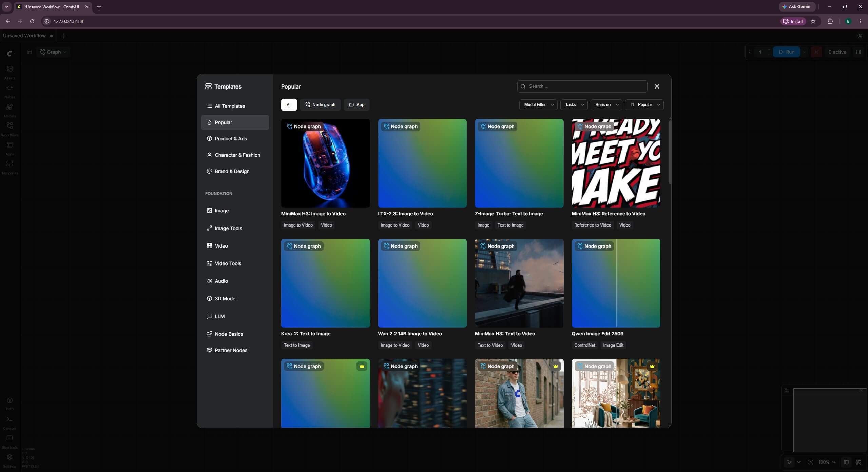Screen dimensions: 868x472
Task: Open Character & Fashion category
Action: [x=235, y=155]
